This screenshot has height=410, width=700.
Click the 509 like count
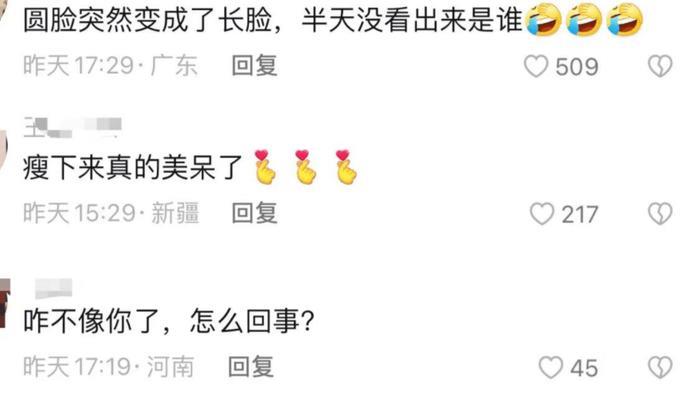pos(577,67)
